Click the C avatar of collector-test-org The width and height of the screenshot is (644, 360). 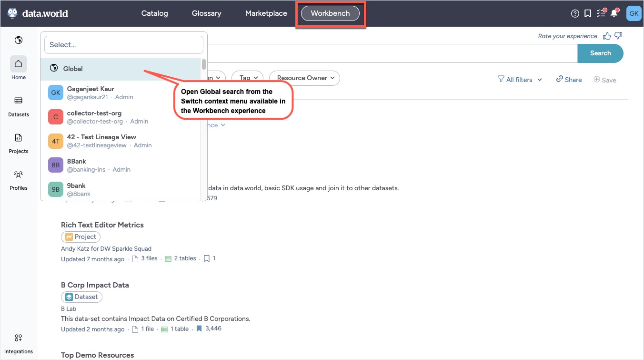point(56,117)
